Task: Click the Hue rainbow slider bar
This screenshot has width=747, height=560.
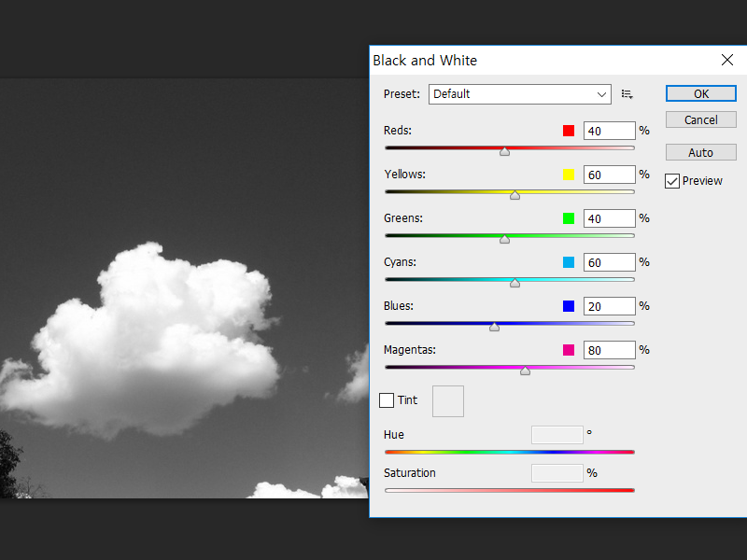Action: 509,452
